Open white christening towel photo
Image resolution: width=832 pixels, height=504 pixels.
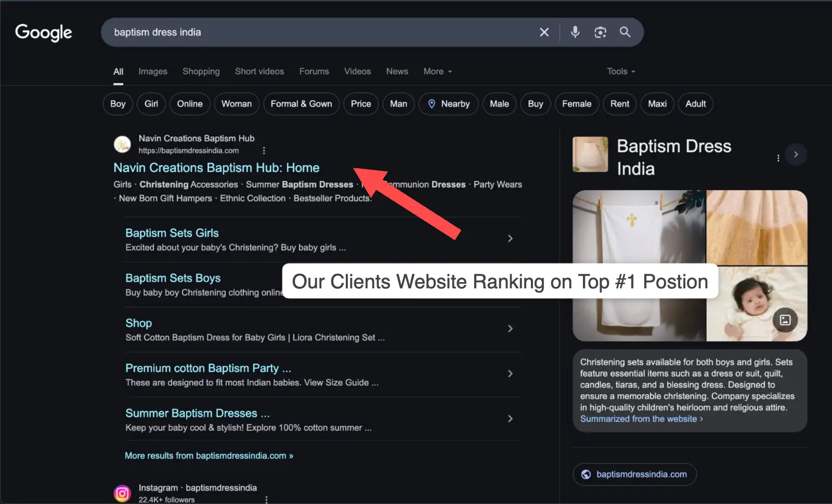(x=639, y=266)
